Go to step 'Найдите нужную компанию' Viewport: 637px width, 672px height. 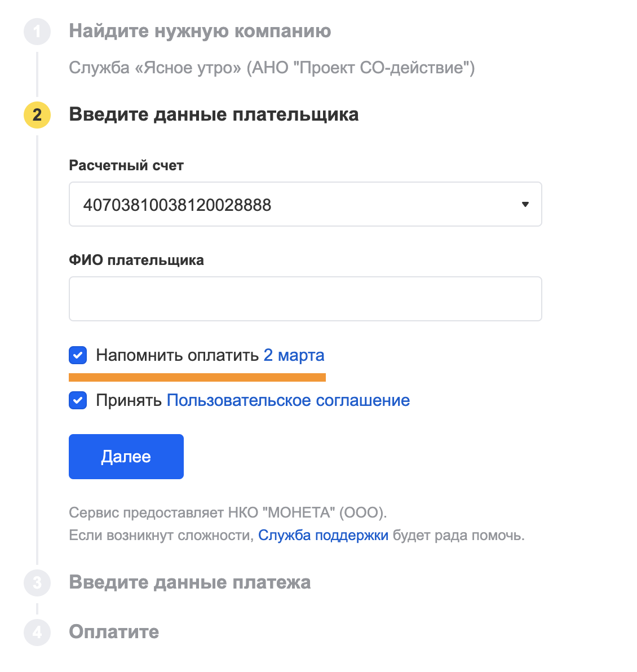point(200,31)
